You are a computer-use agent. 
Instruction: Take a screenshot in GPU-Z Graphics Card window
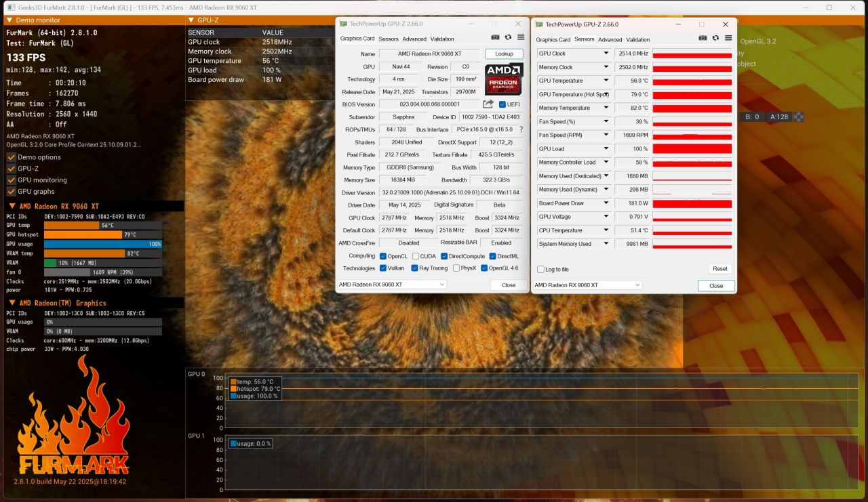coord(495,38)
